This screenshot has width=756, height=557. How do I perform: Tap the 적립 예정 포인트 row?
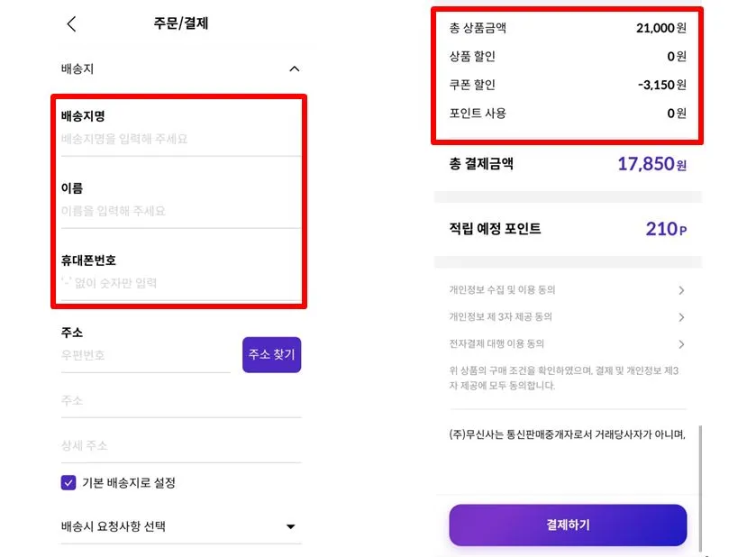click(x=567, y=228)
